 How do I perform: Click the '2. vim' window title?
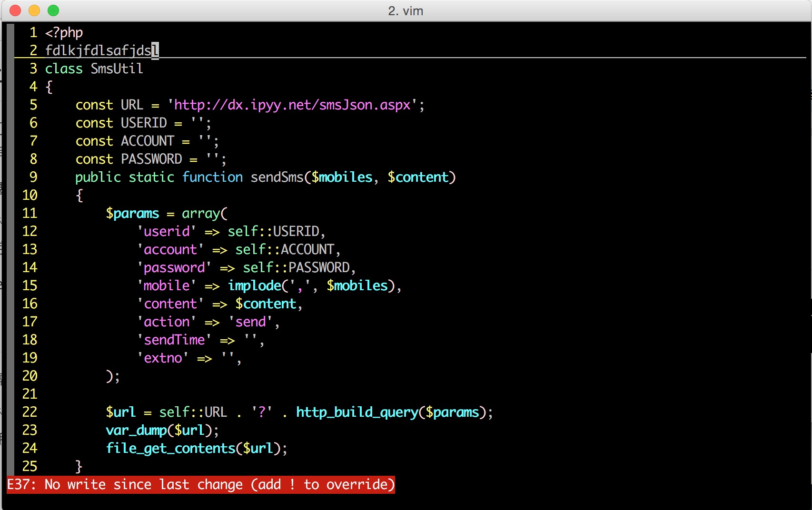[x=406, y=11]
